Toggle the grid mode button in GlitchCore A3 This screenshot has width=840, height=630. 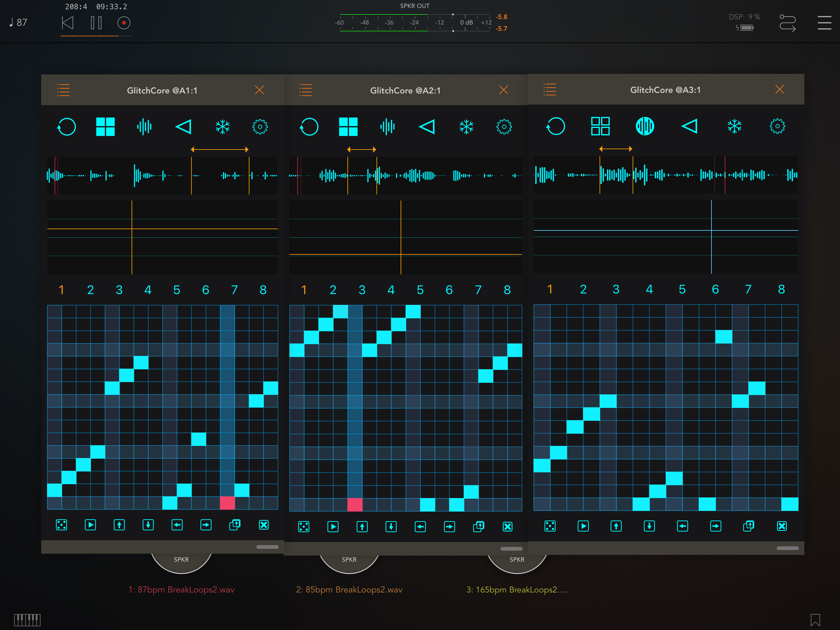pyautogui.click(x=600, y=126)
